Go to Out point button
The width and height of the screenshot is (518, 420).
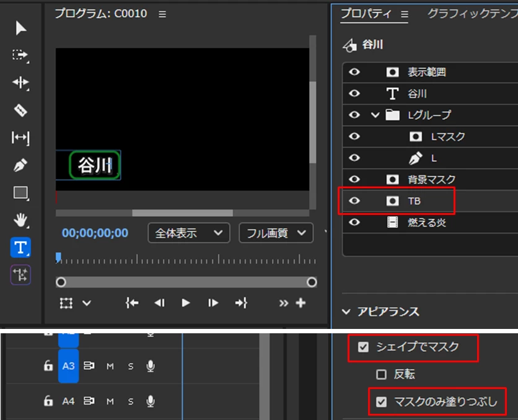click(x=241, y=303)
